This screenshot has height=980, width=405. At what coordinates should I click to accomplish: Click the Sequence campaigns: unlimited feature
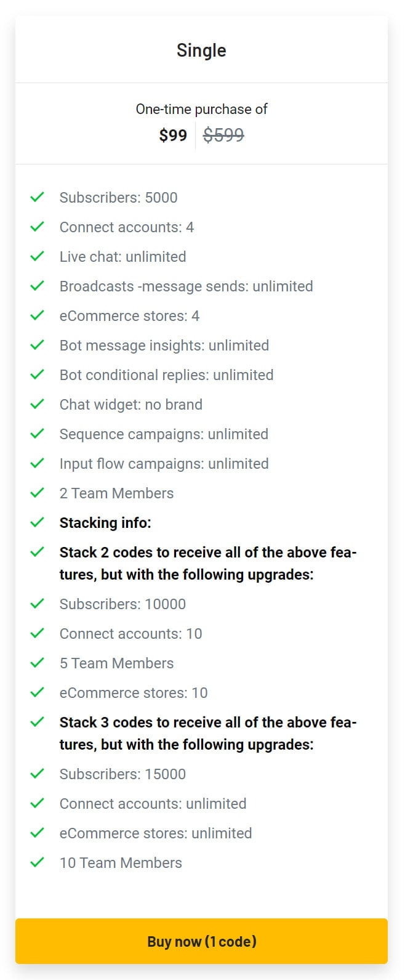pyautogui.click(x=164, y=434)
